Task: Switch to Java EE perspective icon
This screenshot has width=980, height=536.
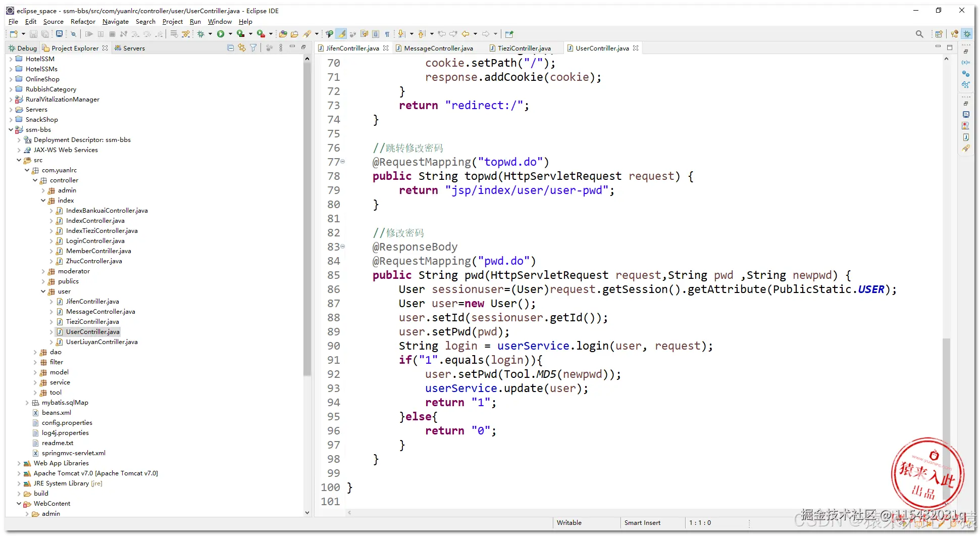Action: coord(954,34)
